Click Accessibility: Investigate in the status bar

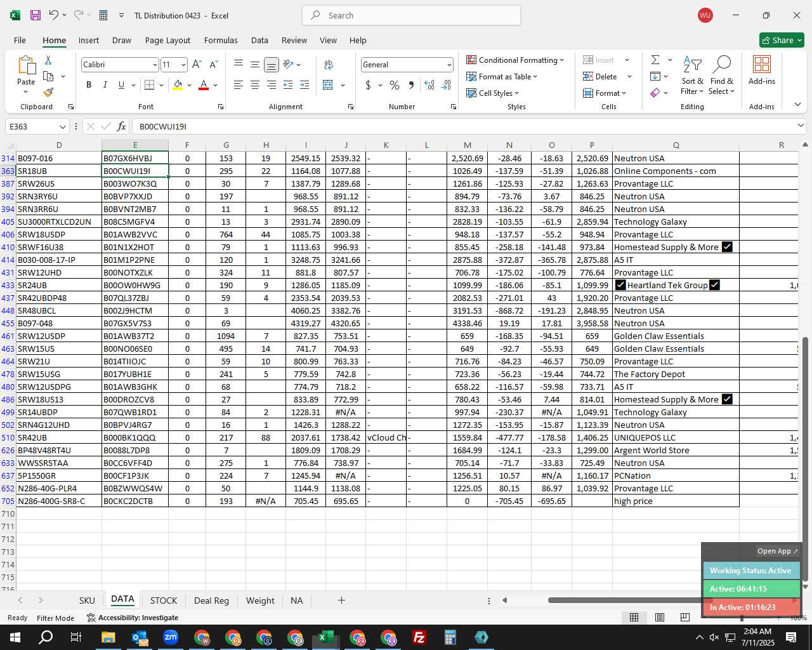(133, 618)
